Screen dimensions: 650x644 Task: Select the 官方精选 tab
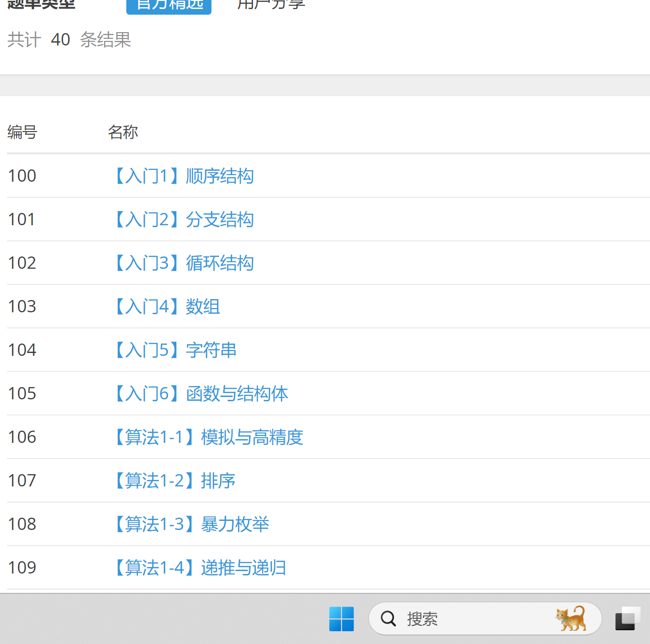[169, 5]
